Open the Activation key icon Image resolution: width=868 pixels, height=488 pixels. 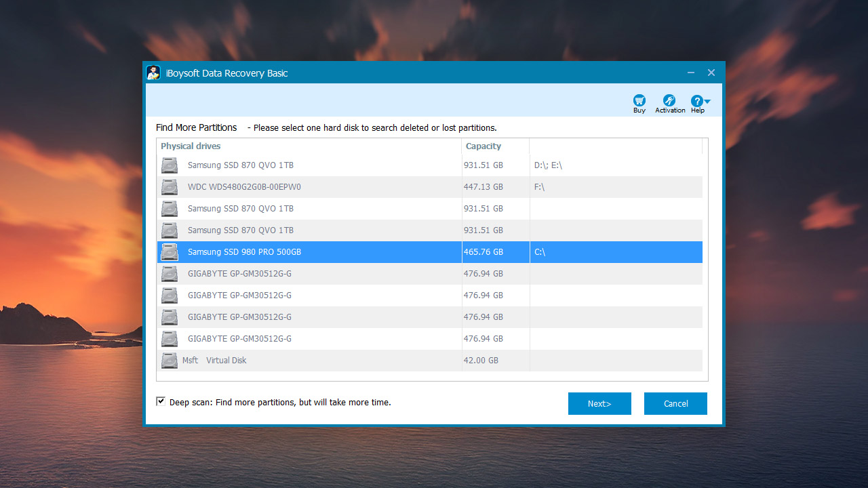point(669,100)
